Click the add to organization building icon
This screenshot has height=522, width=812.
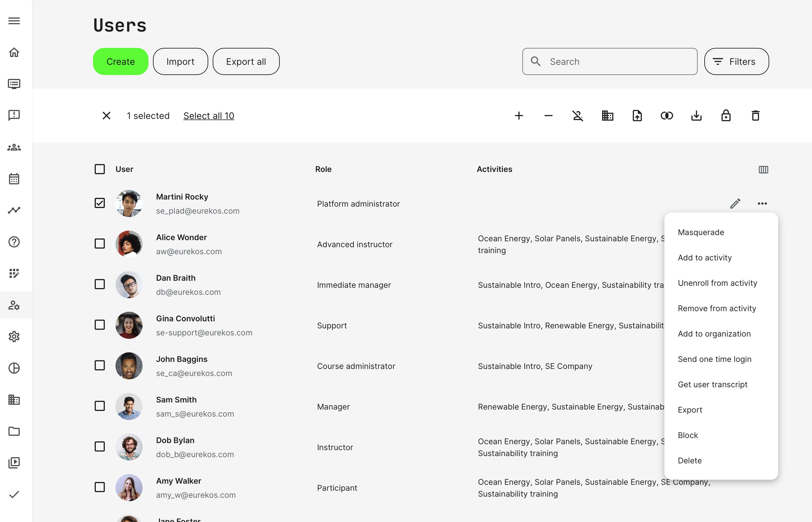tap(607, 116)
